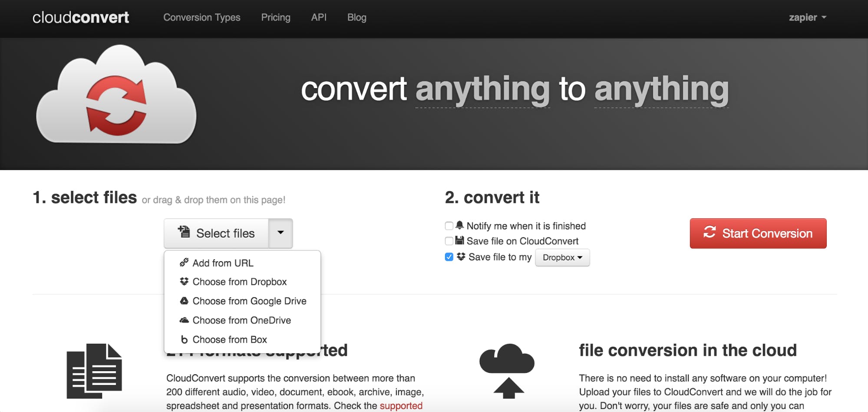Click the OneDrive cloud icon in the menu
The image size is (868, 412).
click(x=184, y=320)
